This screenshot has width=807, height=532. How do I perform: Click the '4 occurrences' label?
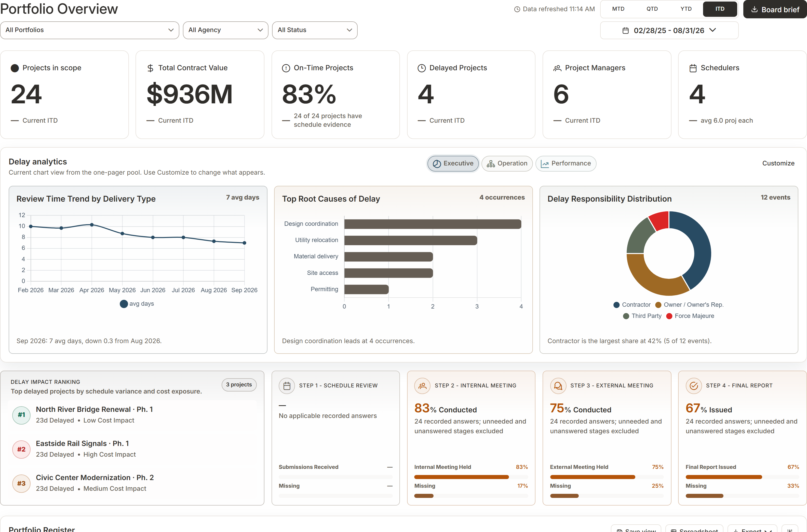(x=502, y=198)
